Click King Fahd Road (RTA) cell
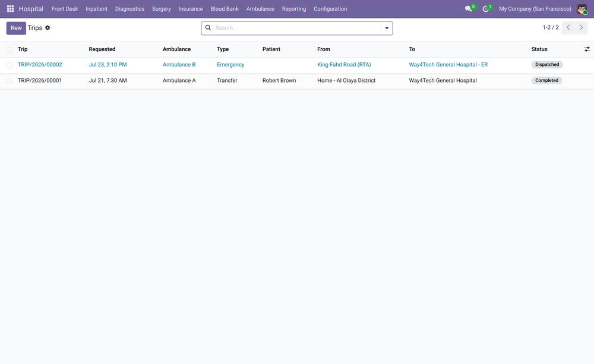This screenshot has width=594, height=364. point(344,65)
